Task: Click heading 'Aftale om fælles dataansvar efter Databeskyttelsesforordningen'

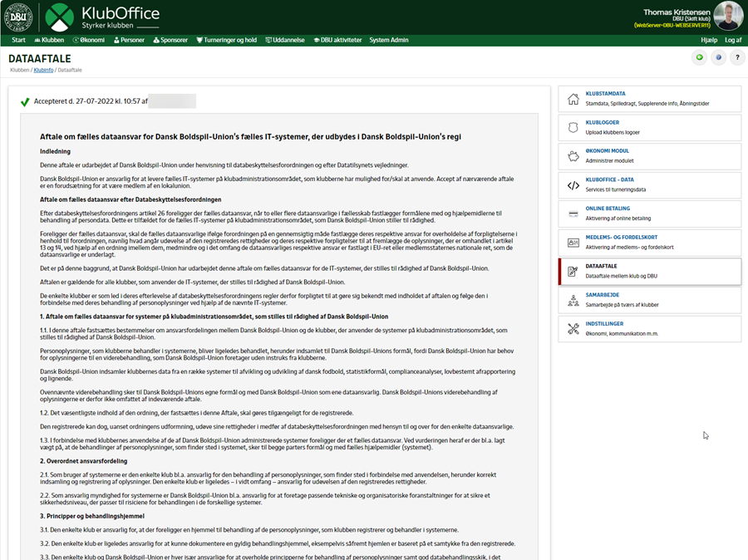Action: (130, 200)
